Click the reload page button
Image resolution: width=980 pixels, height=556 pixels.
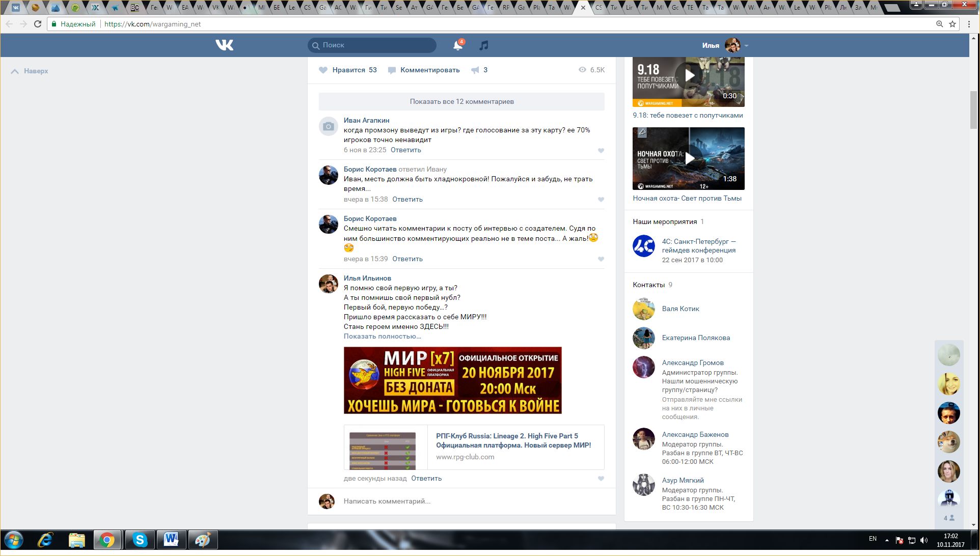38,24
